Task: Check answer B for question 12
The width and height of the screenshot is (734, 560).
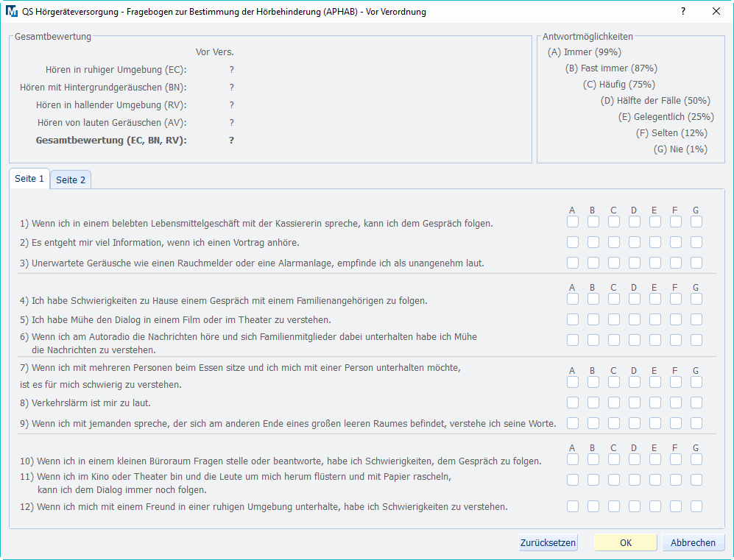Action: [x=593, y=506]
